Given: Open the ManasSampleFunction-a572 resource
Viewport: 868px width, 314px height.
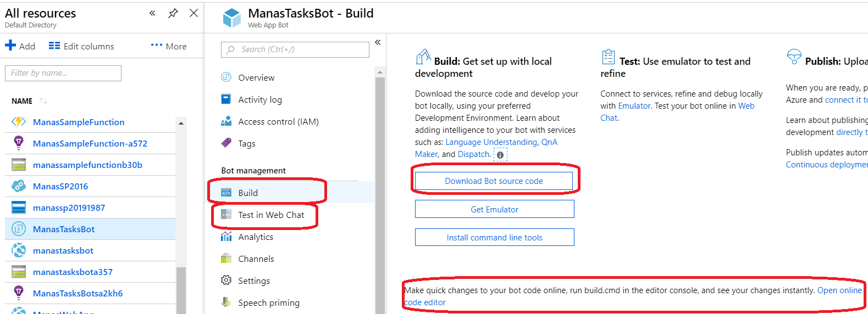Looking at the screenshot, I should (x=90, y=143).
